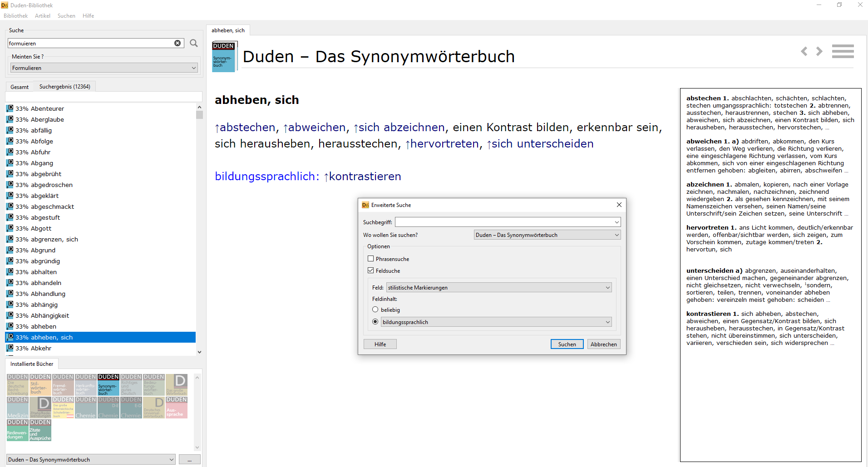
Task: Select Deutsches Universalwörterbuch book
Action: click(x=154, y=407)
